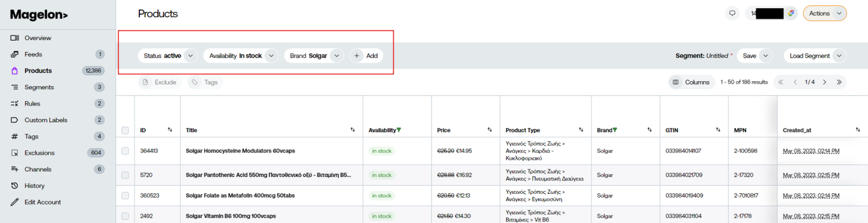Click the Custom Labels tag icon
The width and height of the screenshot is (868, 223).
click(x=15, y=120)
